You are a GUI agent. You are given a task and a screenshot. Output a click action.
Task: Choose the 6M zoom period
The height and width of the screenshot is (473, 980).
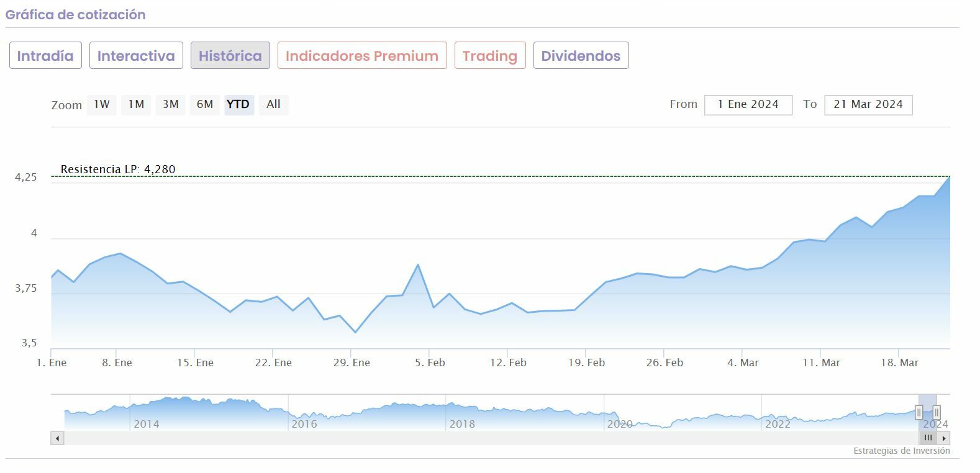(205, 104)
